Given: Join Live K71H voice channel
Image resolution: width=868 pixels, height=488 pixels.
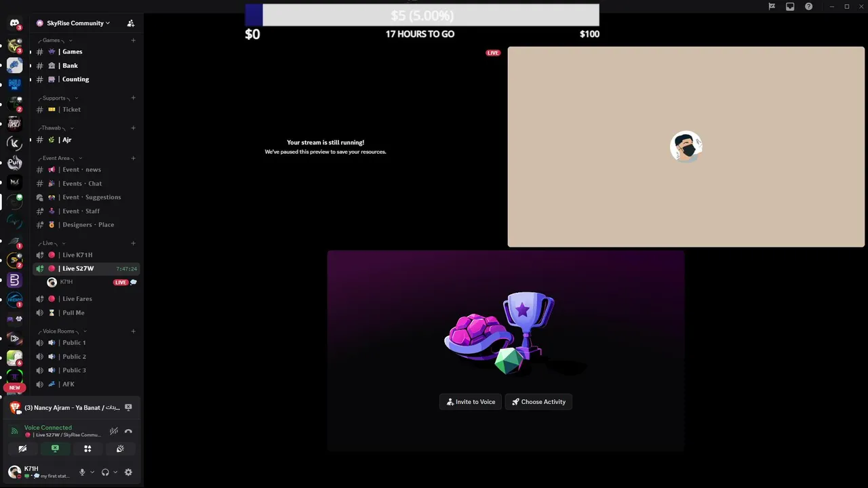Looking at the screenshot, I should pos(85,255).
